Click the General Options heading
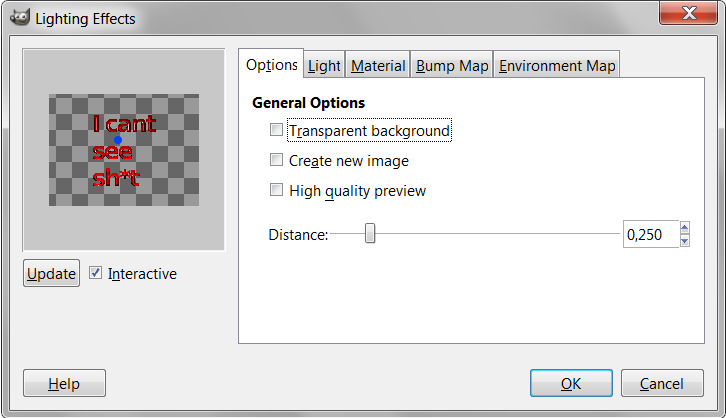This screenshot has height=418, width=726. (308, 103)
